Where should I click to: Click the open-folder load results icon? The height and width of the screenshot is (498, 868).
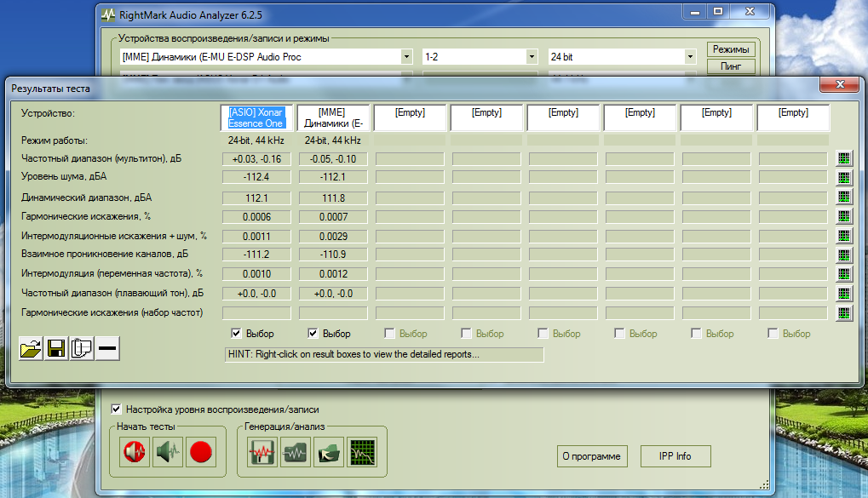click(x=31, y=349)
